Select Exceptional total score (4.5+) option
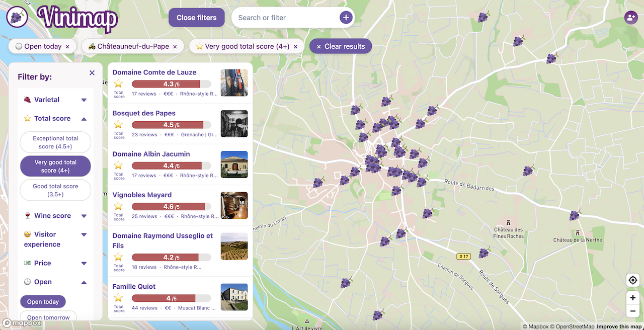 pos(55,142)
